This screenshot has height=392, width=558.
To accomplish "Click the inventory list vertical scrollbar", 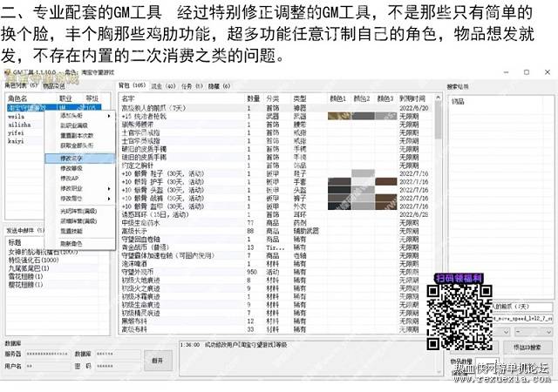I will [x=438, y=213].
